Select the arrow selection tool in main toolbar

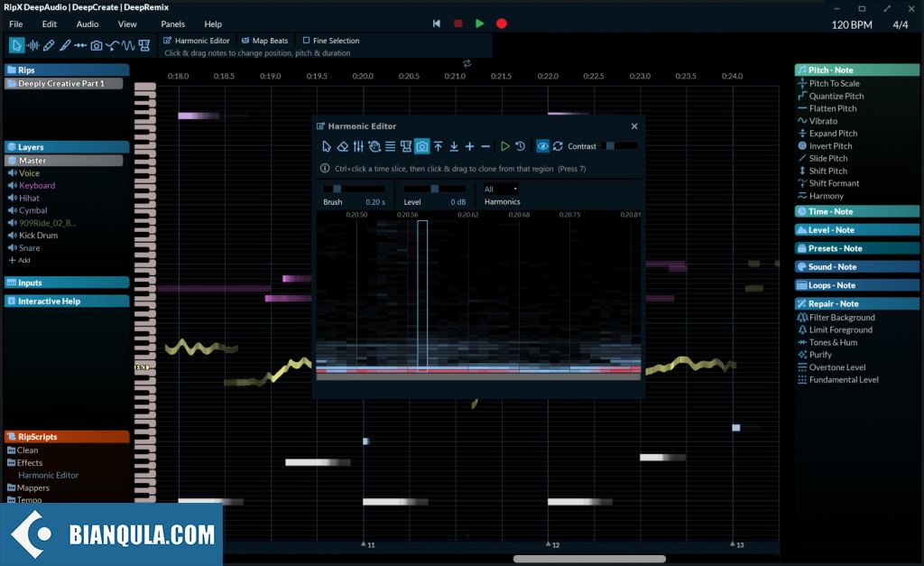pyautogui.click(x=16, y=45)
